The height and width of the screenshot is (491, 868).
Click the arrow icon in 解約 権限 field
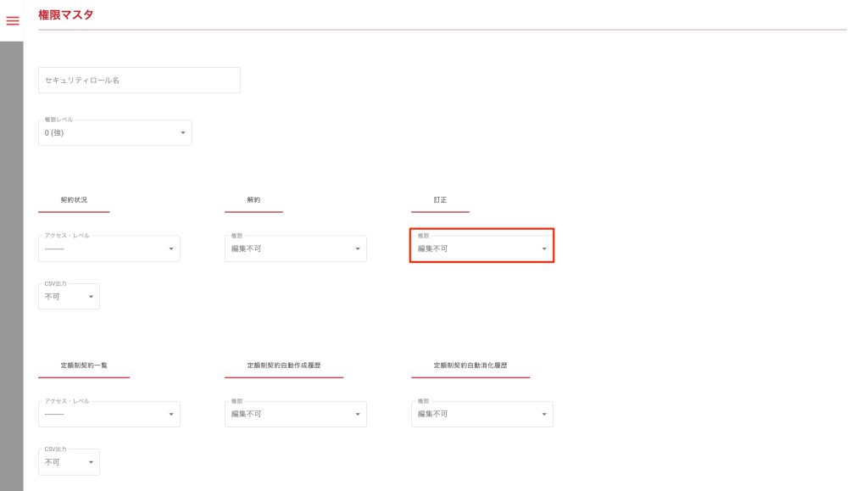(358, 248)
